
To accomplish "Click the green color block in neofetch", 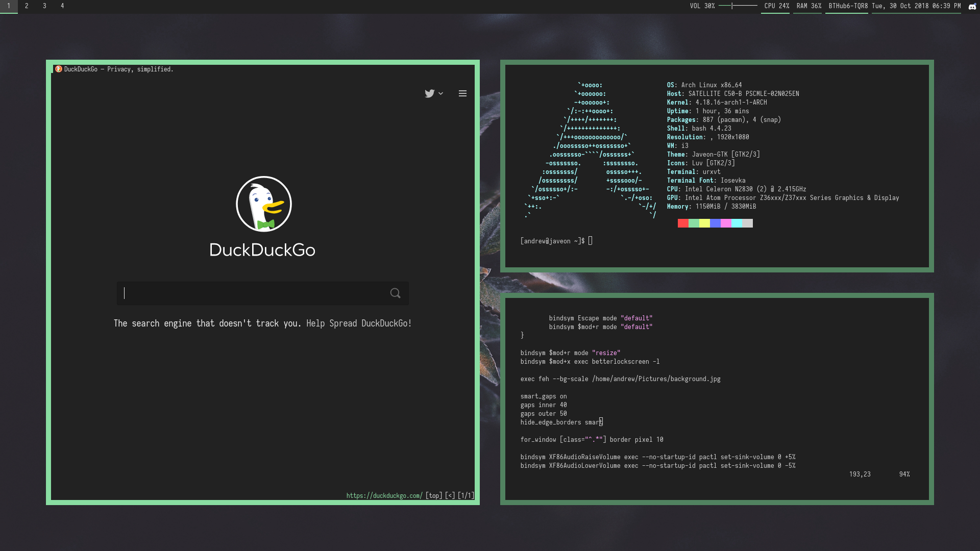I will click(694, 223).
